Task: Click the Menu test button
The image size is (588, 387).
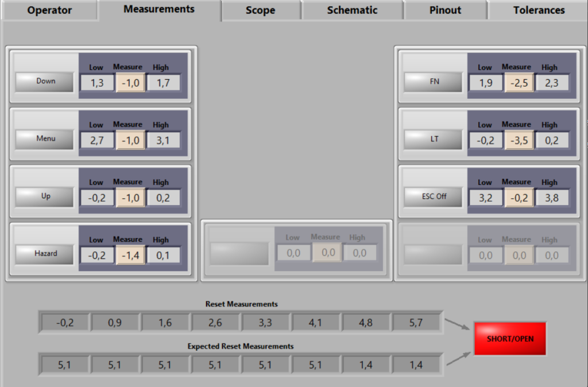Action: tap(45, 139)
